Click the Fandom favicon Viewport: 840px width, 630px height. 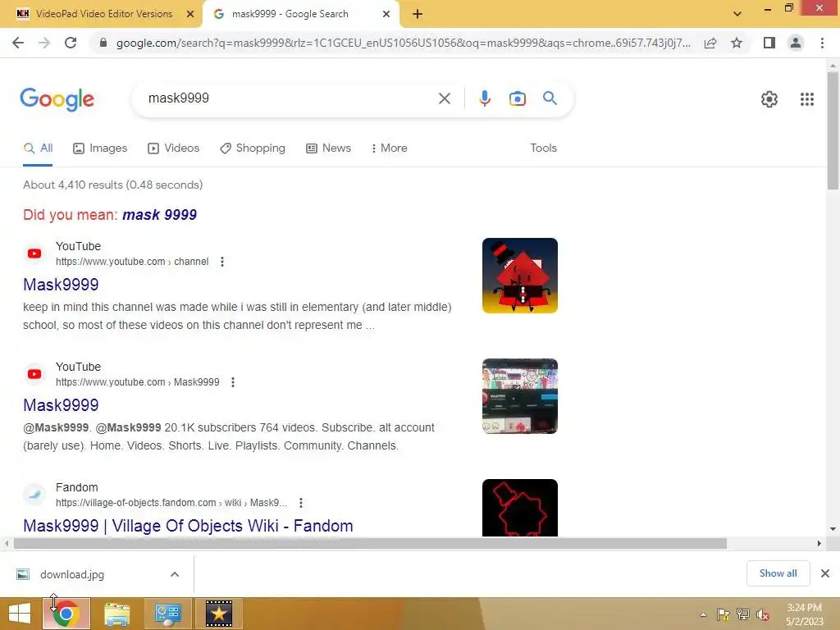(34, 494)
